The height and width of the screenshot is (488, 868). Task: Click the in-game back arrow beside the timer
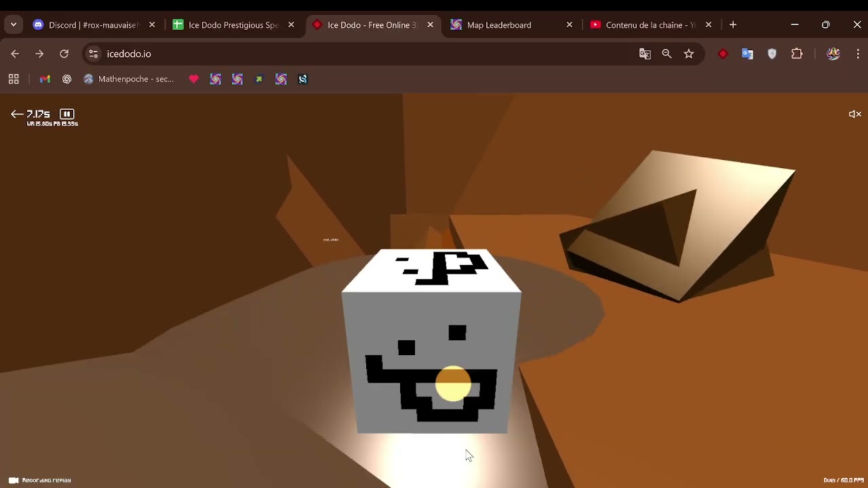[17, 115]
